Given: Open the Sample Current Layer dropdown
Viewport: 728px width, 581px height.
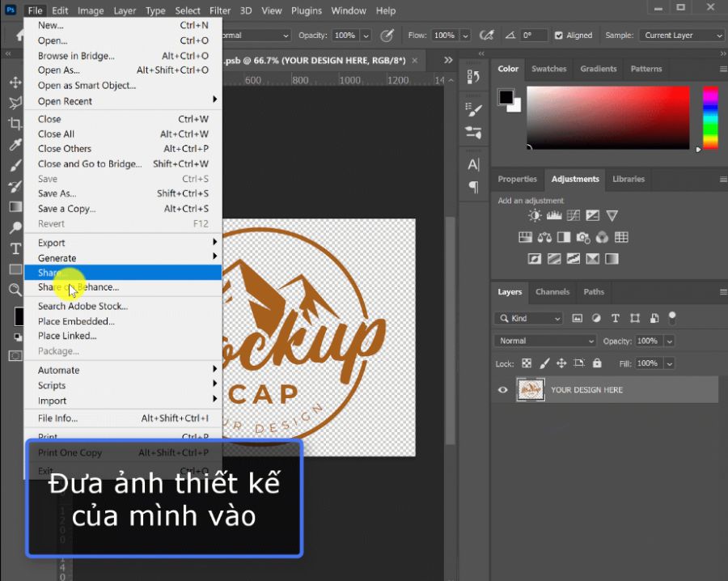Looking at the screenshot, I should [682, 36].
